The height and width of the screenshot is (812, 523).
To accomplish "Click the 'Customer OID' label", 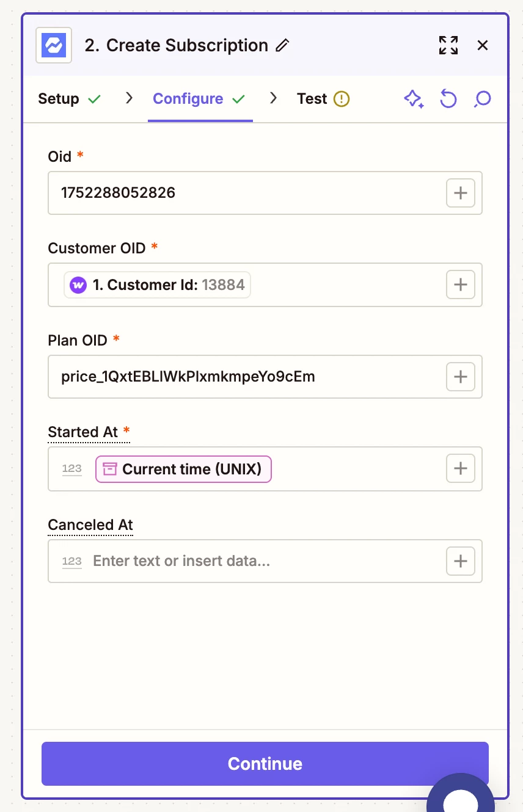I will (97, 248).
